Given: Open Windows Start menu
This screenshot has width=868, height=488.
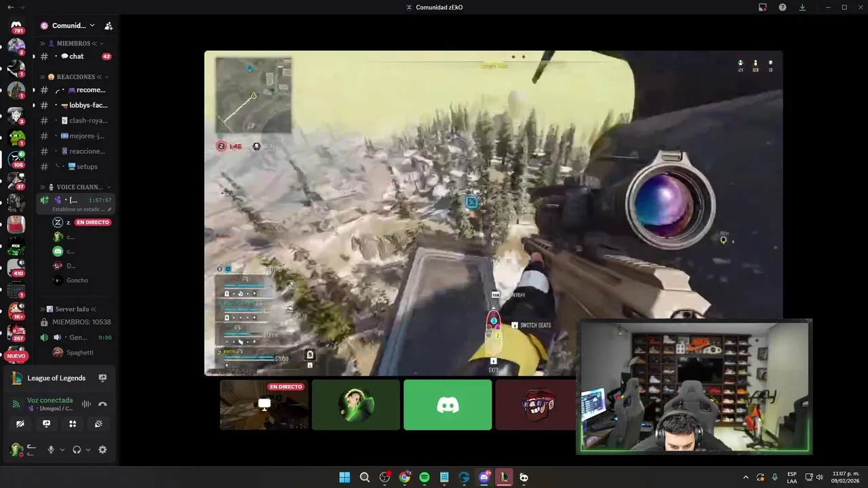Looking at the screenshot, I should tap(344, 477).
